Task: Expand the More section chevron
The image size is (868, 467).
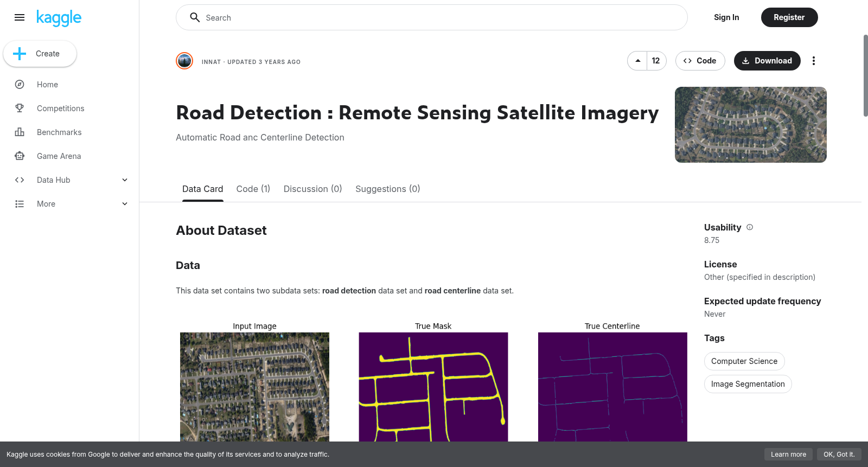Action: (125, 204)
